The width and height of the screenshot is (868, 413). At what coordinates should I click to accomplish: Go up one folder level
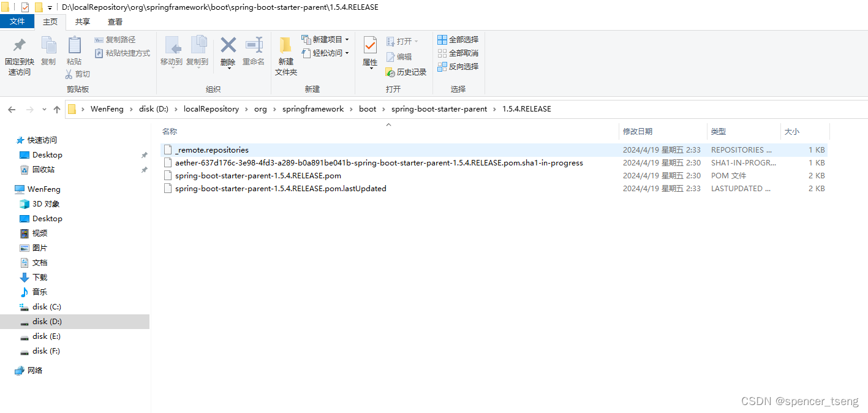57,109
